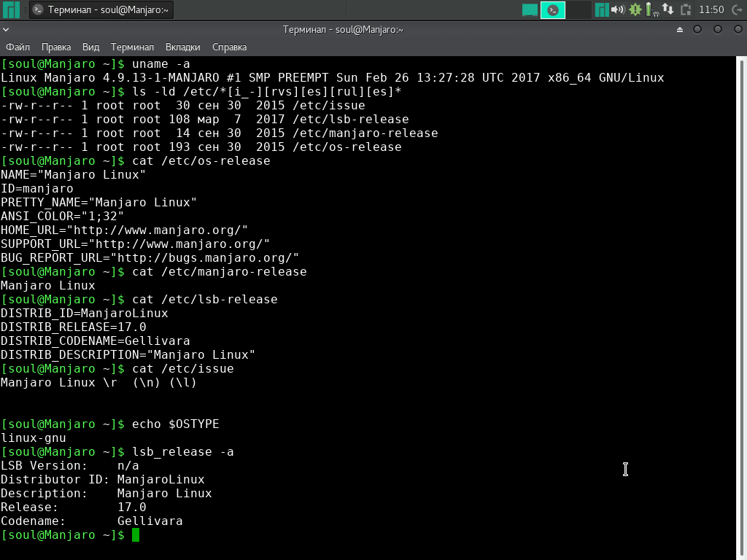747x560 pixels.
Task: Open the Вид menu
Action: click(90, 47)
